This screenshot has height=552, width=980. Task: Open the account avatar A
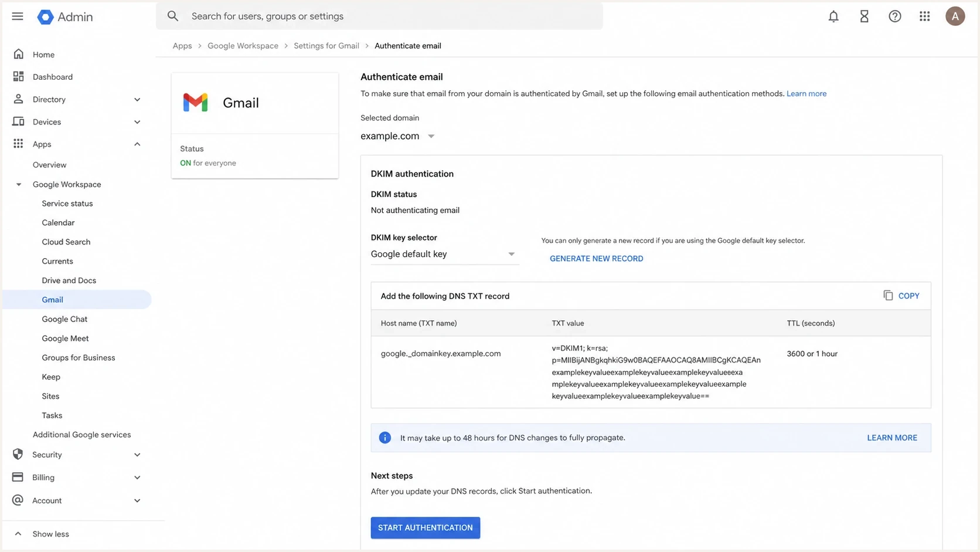(x=955, y=16)
